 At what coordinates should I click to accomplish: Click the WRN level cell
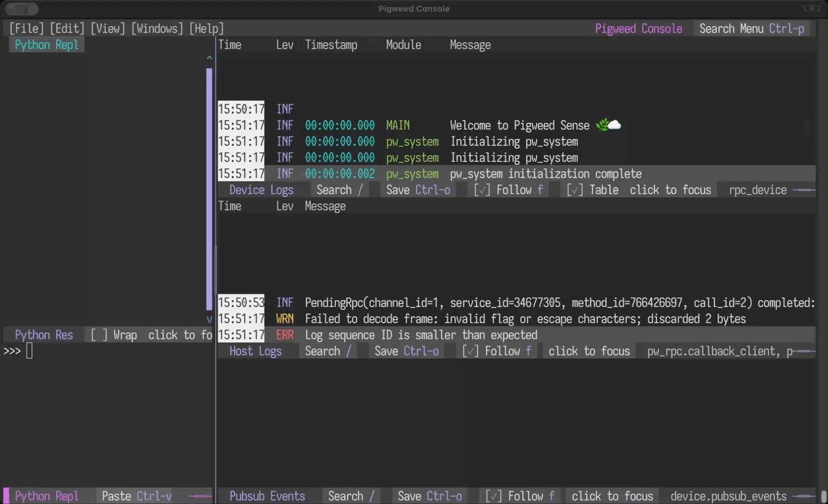285,319
